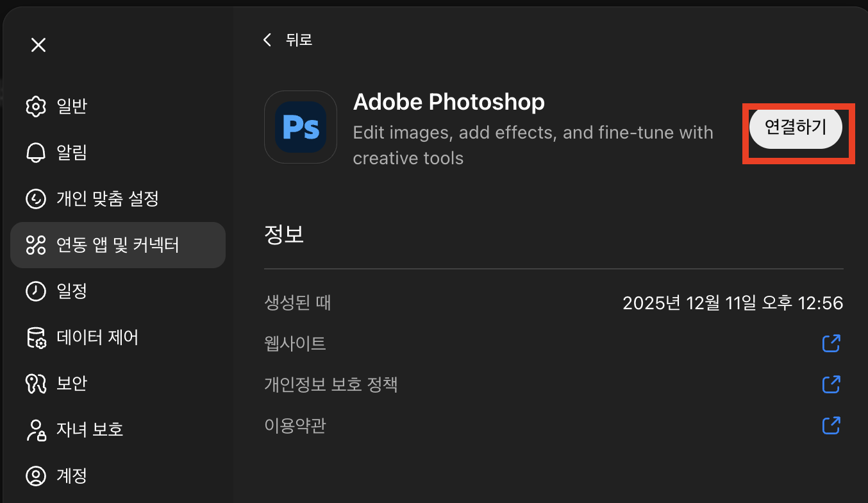The height and width of the screenshot is (503, 868).
Task: Click the database icon next to 데이터 제어
Action: [x=36, y=337]
